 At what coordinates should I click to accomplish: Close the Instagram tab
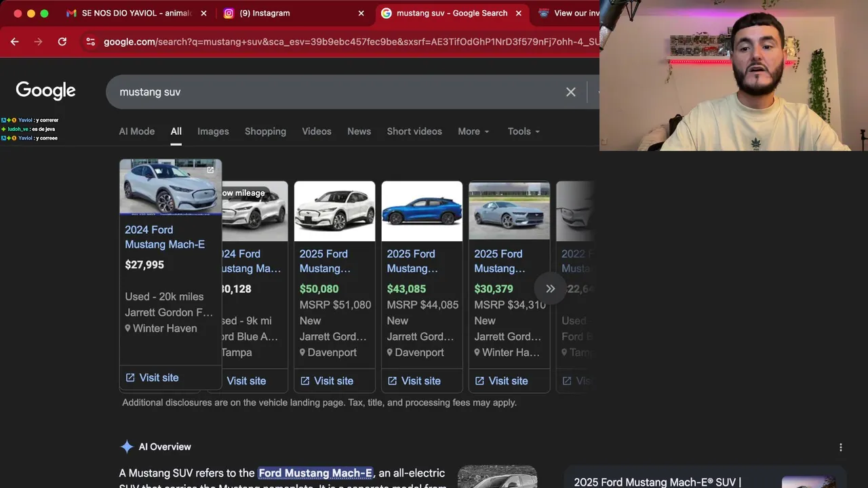[x=361, y=13]
